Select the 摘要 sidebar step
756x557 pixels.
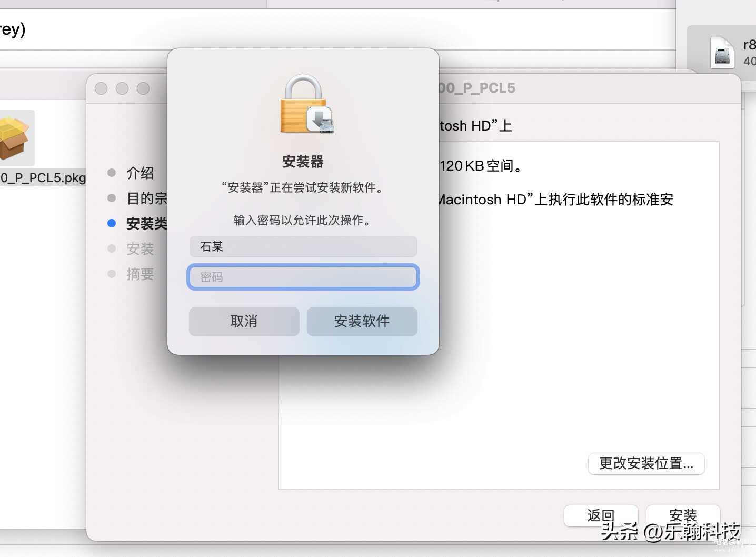140,274
